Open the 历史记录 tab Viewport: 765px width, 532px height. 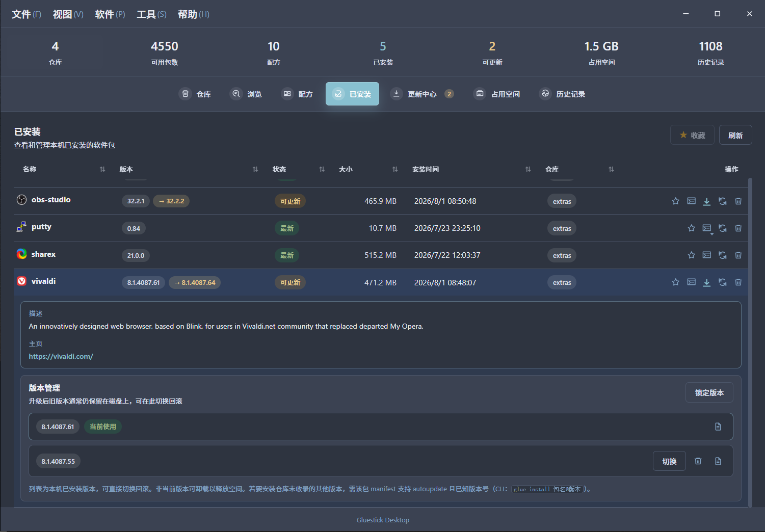(563, 94)
